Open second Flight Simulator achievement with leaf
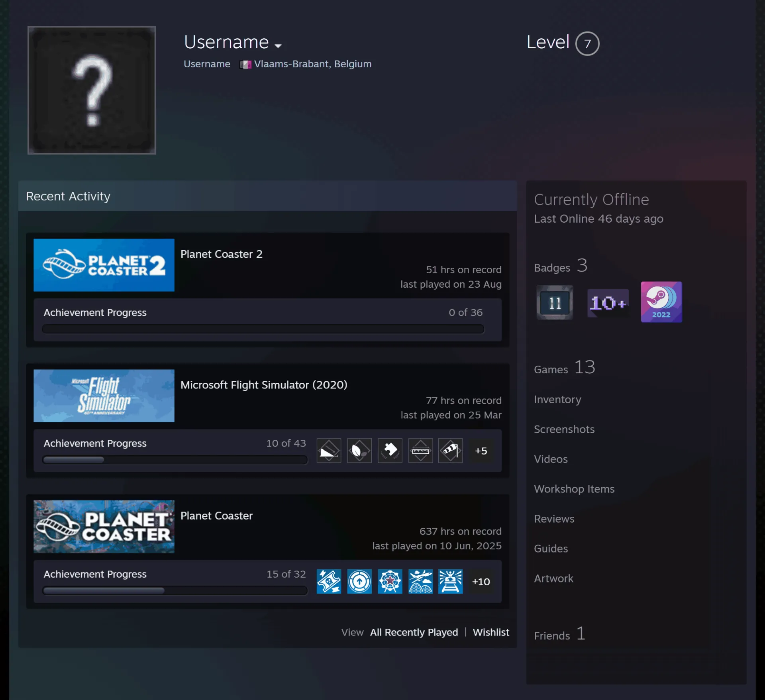 tap(359, 451)
